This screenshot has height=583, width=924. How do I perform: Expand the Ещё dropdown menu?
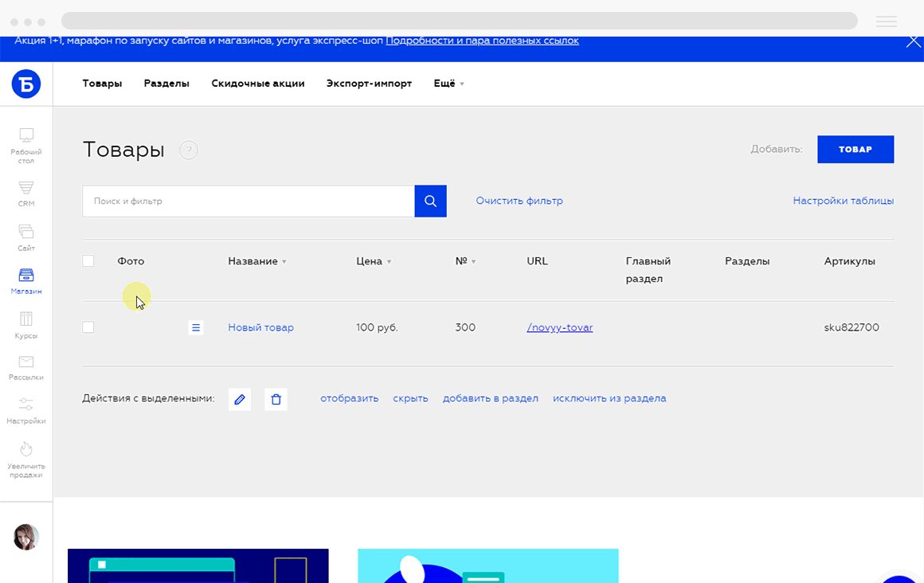[x=449, y=84]
